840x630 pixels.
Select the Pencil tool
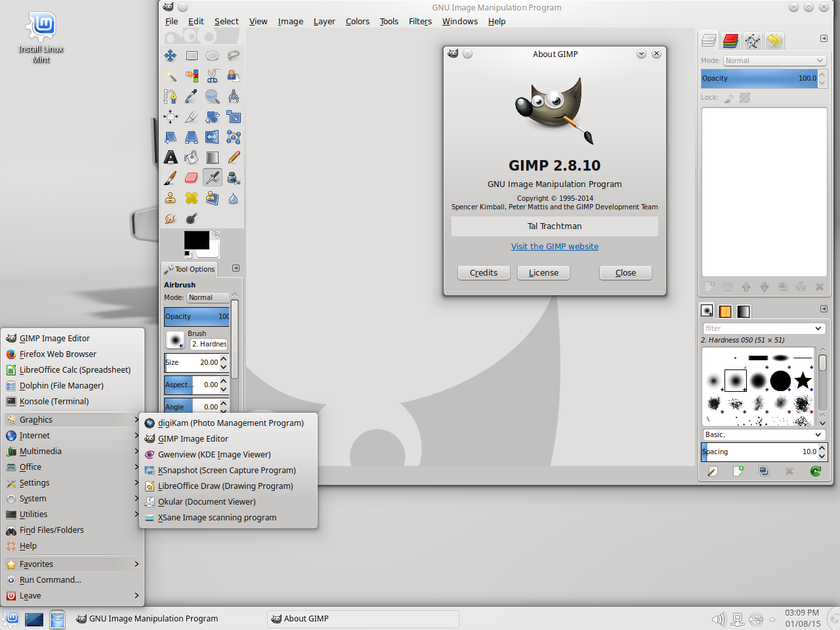coord(234,157)
